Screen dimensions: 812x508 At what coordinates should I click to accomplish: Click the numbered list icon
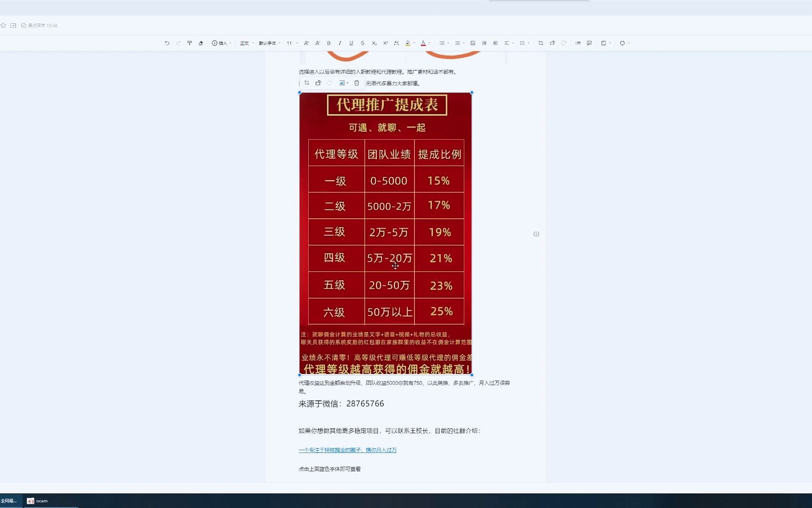click(457, 43)
